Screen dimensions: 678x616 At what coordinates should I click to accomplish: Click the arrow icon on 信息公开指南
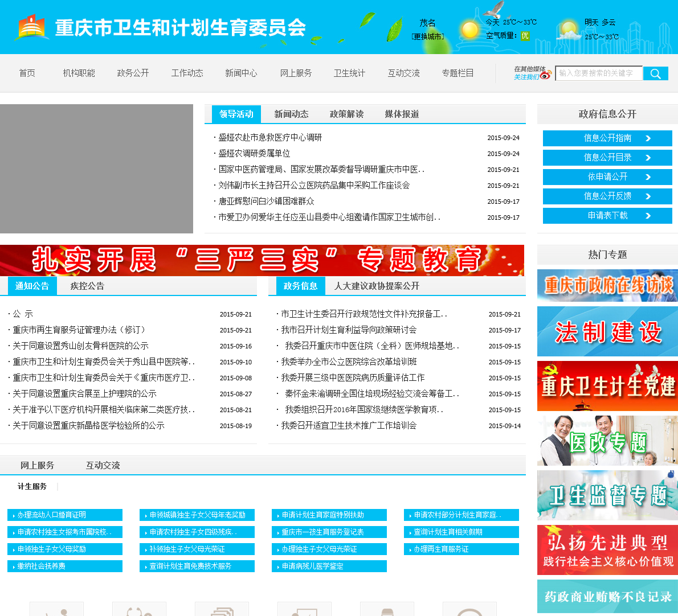click(x=648, y=138)
